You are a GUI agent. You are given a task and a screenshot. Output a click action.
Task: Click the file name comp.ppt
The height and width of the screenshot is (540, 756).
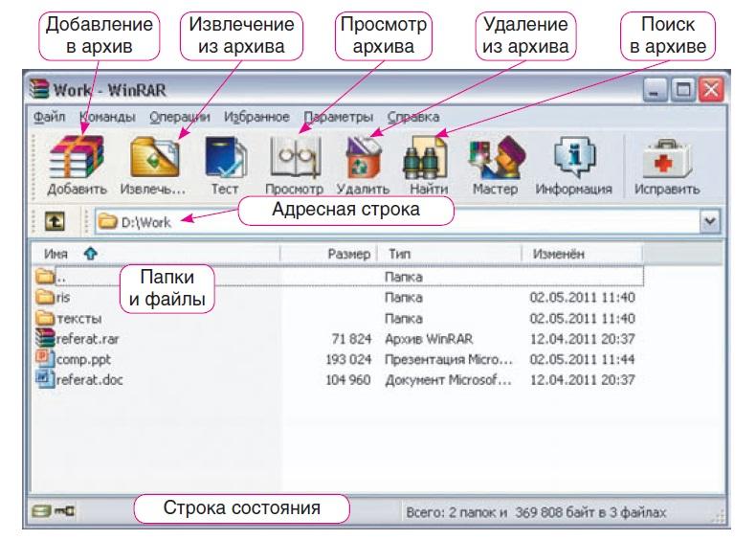pyautogui.click(x=83, y=359)
